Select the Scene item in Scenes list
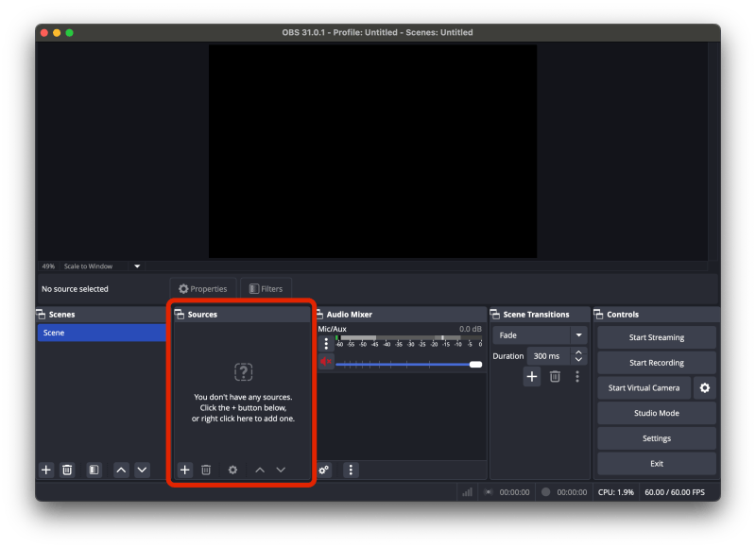756x548 pixels. (102, 333)
